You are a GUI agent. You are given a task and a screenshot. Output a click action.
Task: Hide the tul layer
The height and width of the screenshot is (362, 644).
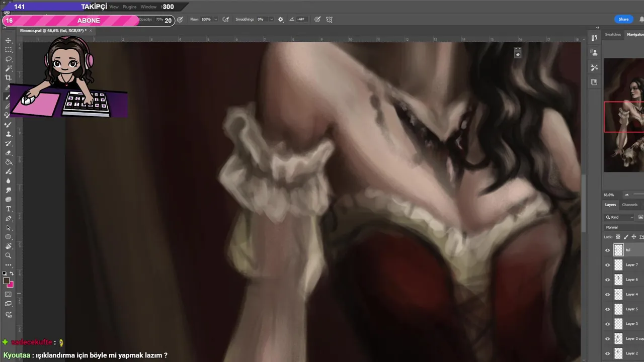coord(607,250)
